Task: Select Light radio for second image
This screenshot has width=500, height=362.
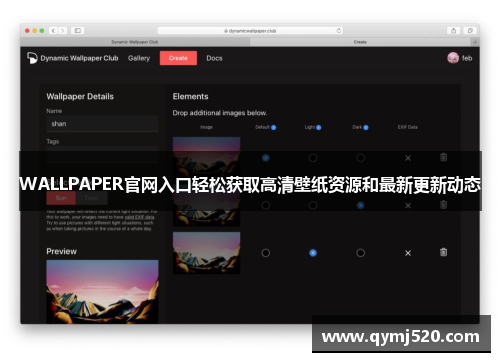Action: coord(313,205)
